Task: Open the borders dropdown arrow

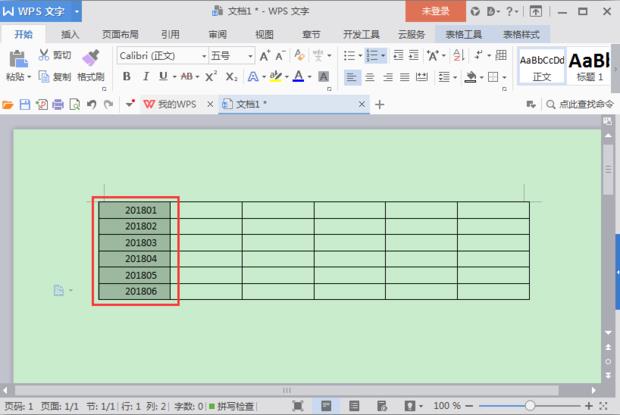Action: tap(504, 77)
